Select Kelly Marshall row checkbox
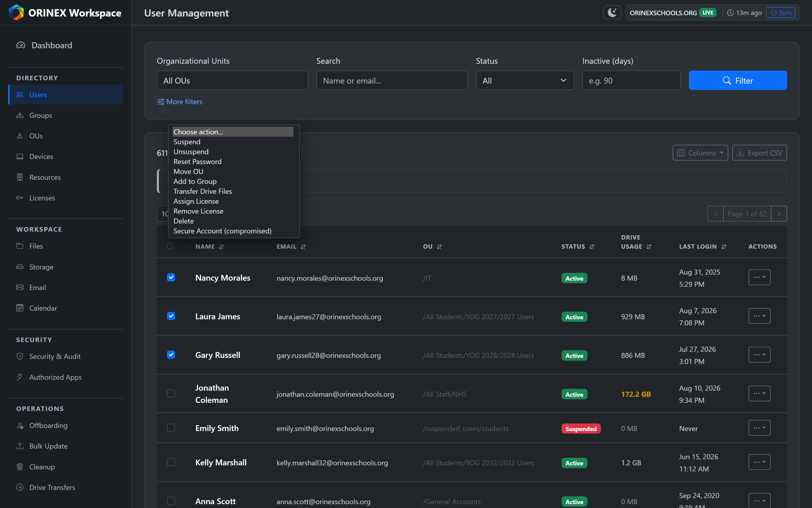Viewport: 812px width, 508px height. 171,462
